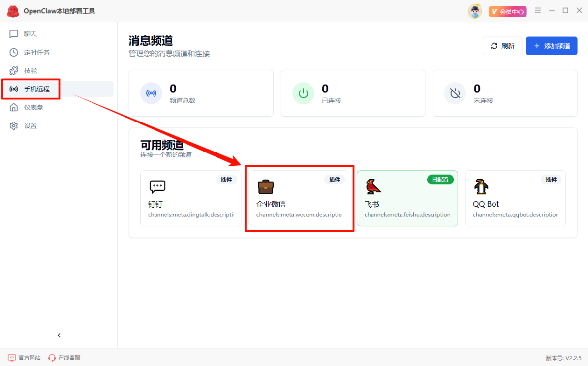The height and width of the screenshot is (366, 588).
Task: Select 手机远程 in the sidebar
Action: 36,89
